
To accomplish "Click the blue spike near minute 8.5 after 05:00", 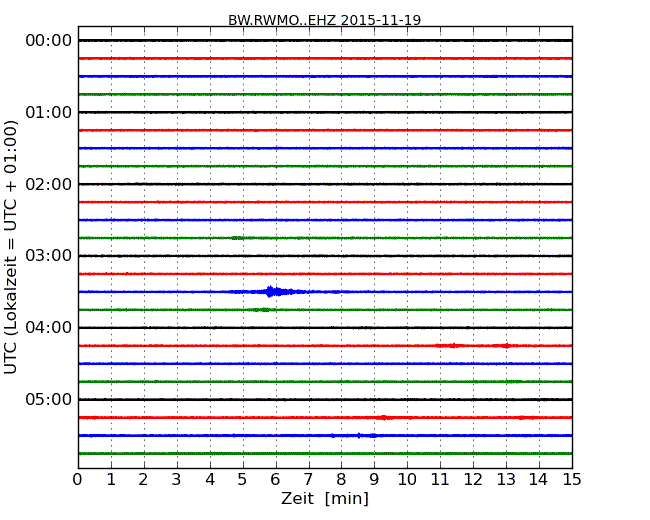I will pos(359,435).
